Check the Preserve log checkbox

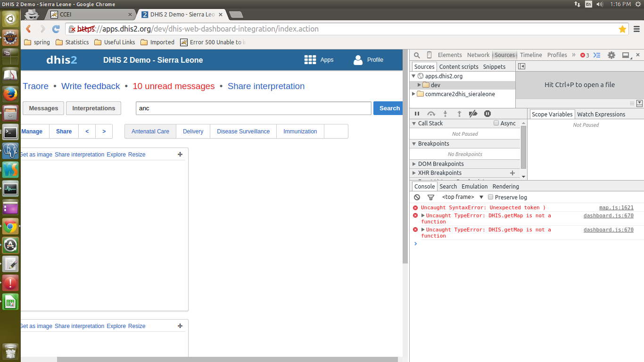click(490, 197)
